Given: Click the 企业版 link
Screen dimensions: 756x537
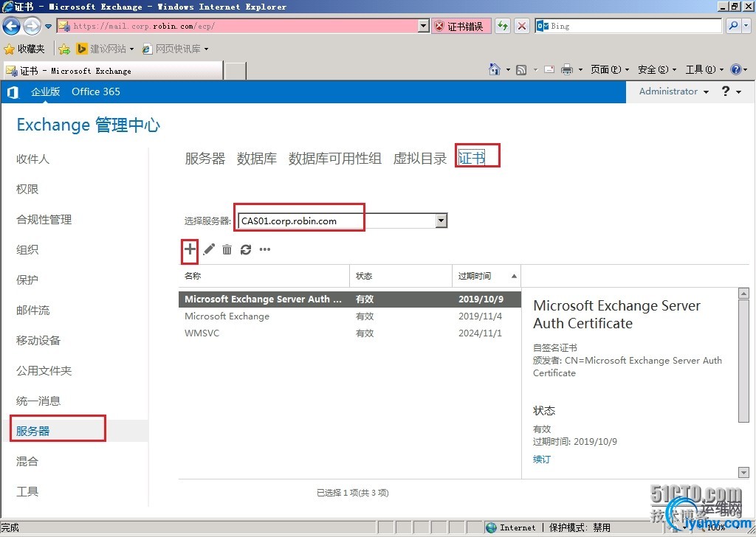Looking at the screenshot, I should (45, 91).
